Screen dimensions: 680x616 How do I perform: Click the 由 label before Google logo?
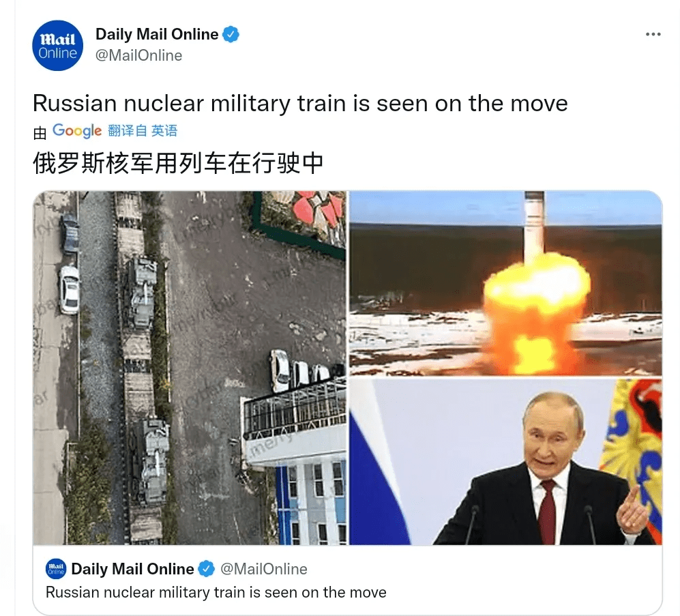[x=40, y=133]
